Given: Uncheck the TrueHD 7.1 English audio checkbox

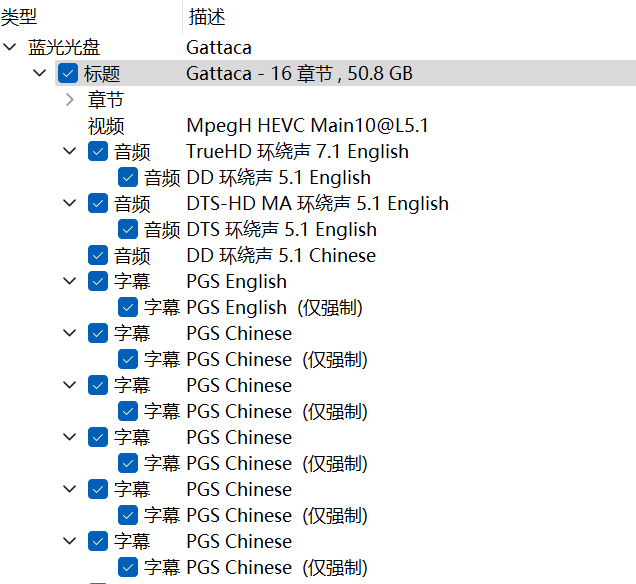Looking at the screenshot, I should [x=98, y=152].
